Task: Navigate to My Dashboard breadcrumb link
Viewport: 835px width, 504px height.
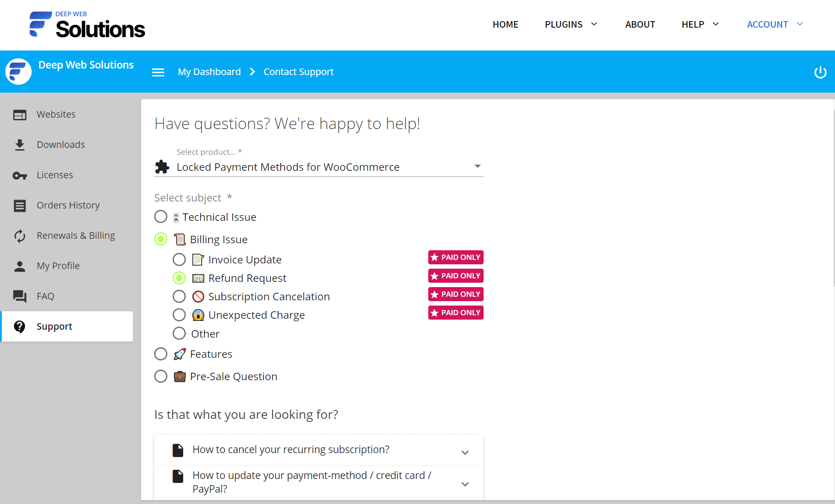Action: 209,72
